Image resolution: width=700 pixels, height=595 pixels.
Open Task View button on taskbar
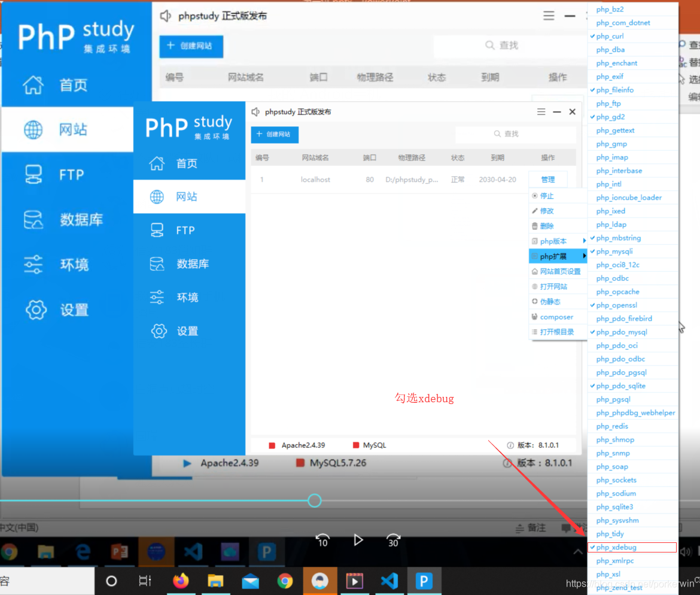click(145, 581)
